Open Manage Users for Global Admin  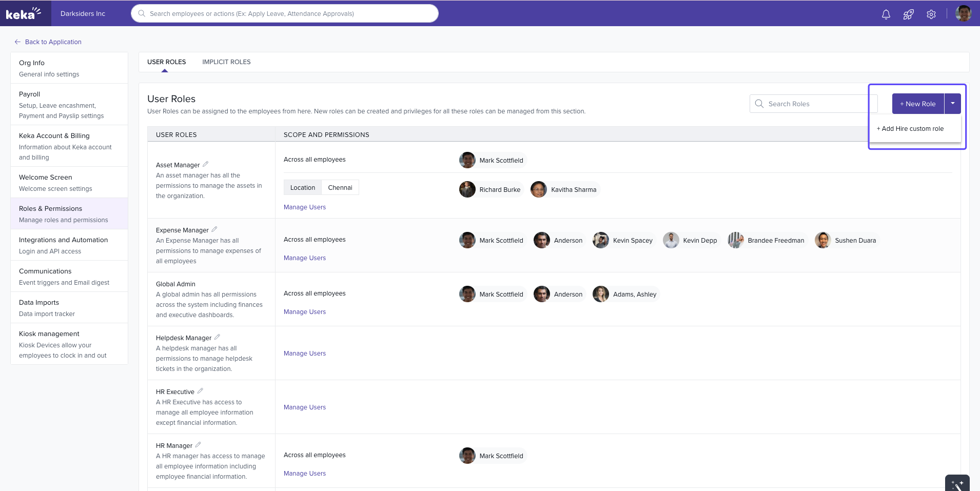(x=305, y=312)
